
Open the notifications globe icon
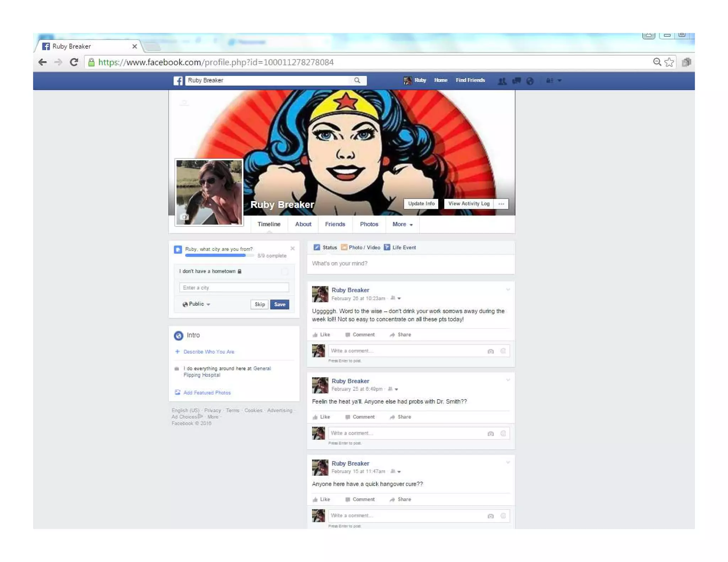(x=530, y=81)
